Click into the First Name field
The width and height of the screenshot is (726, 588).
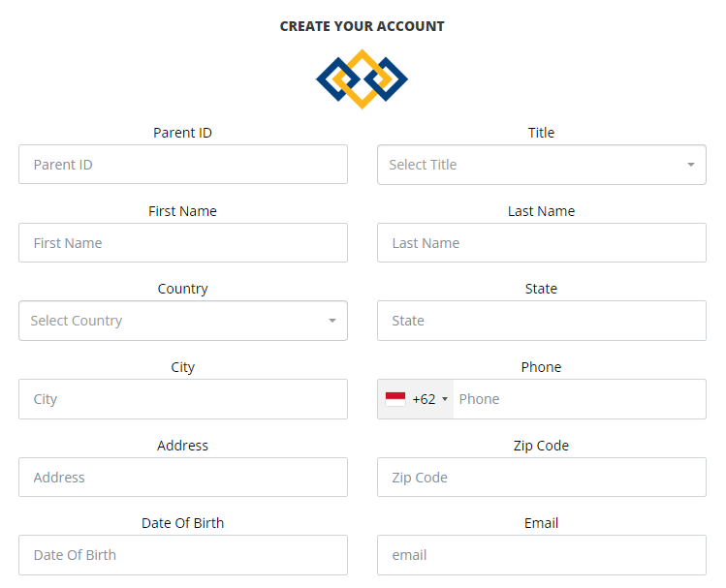coord(183,243)
